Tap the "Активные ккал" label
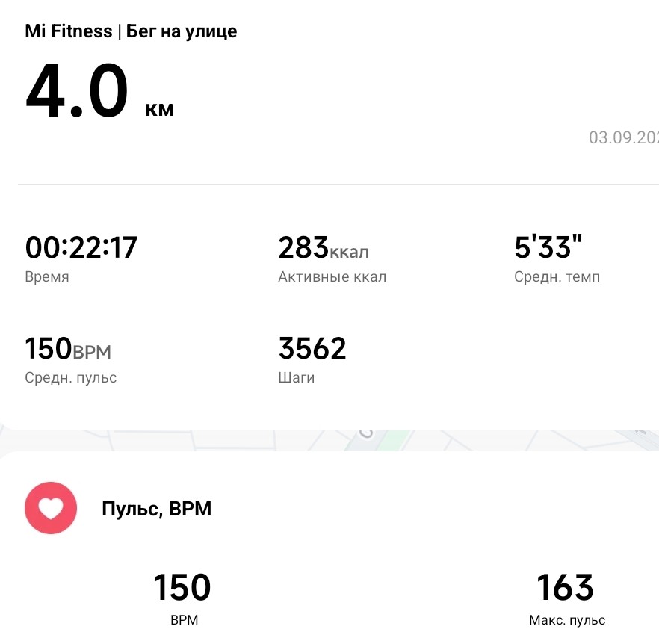The width and height of the screenshot is (659, 644). pyautogui.click(x=332, y=277)
